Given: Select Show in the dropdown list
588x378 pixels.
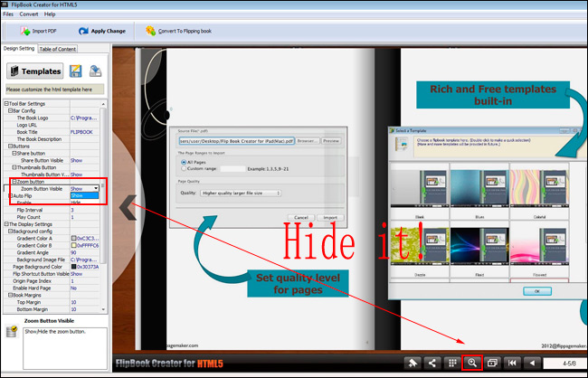Looking at the screenshot, I should (x=85, y=195).
